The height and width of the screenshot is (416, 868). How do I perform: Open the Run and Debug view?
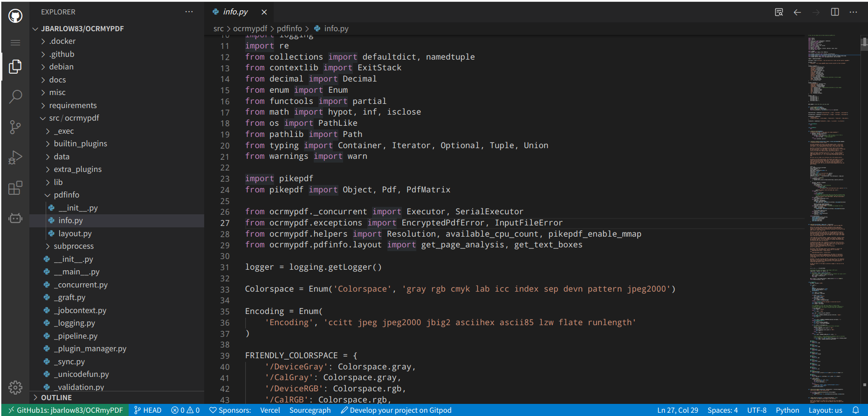(x=15, y=157)
